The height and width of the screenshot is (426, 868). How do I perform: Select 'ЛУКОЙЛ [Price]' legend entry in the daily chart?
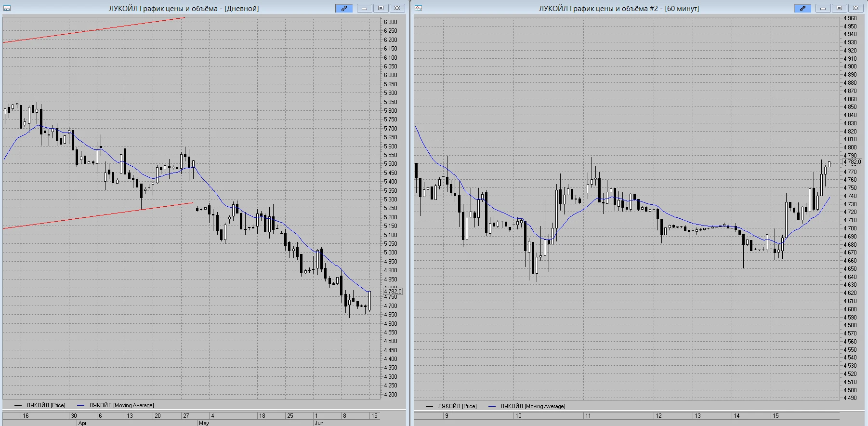[46, 405]
